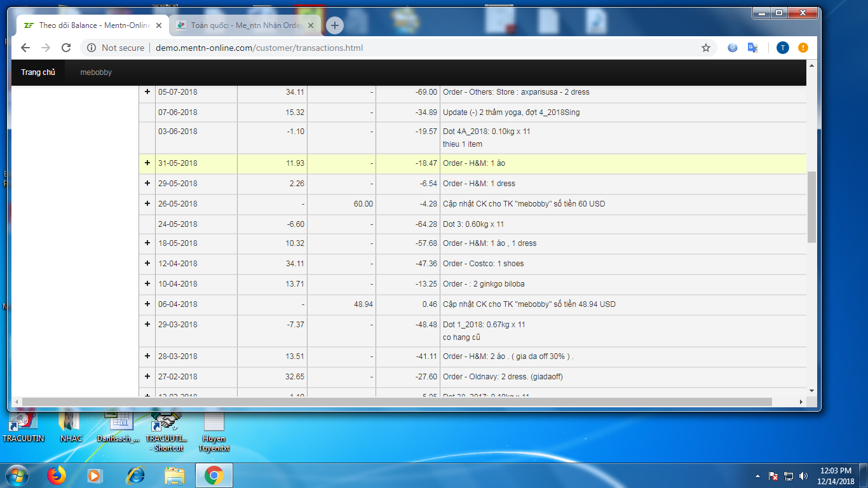This screenshot has width=868, height=488.
Task: Click the address bar URL field
Action: coord(394,48)
